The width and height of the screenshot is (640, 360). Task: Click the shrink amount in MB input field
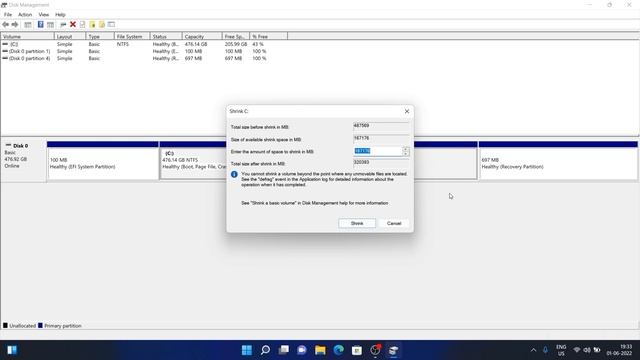coord(378,151)
